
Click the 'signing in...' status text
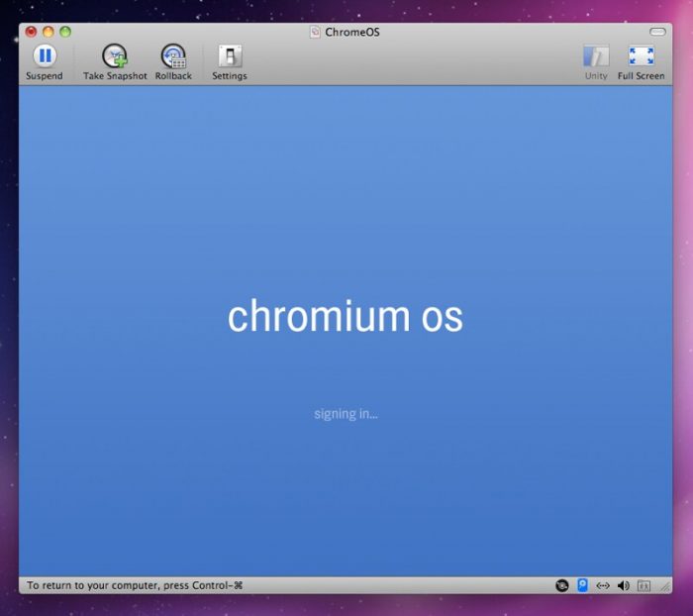(x=346, y=414)
